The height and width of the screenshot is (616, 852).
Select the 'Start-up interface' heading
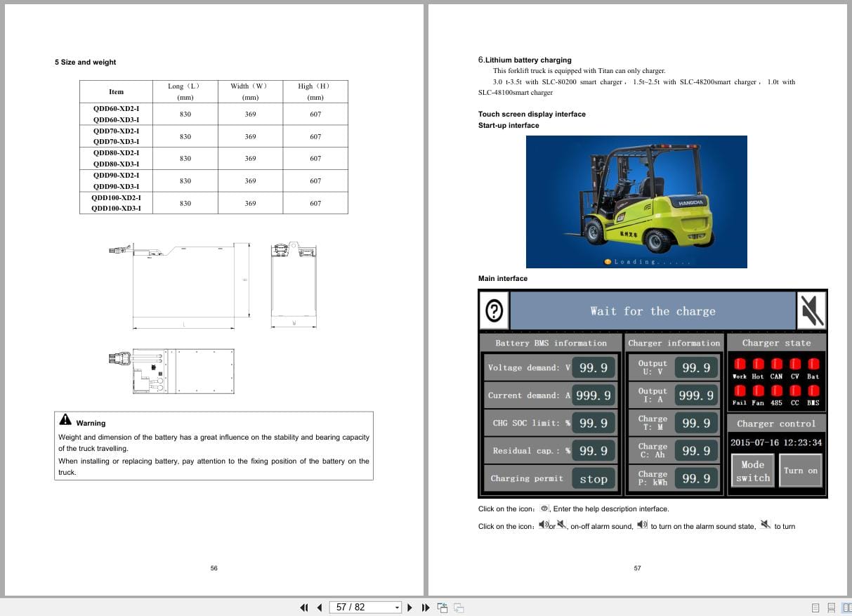(x=509, y=126)
